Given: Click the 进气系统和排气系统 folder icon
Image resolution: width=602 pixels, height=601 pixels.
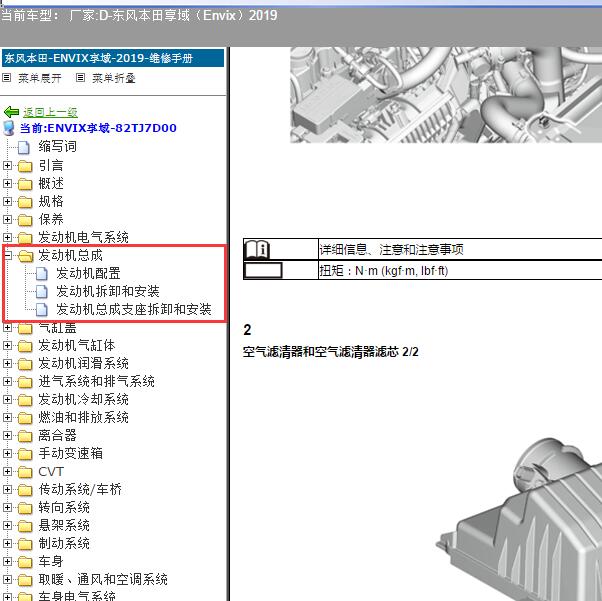Looking at the screenshot, I should point(25,382).
